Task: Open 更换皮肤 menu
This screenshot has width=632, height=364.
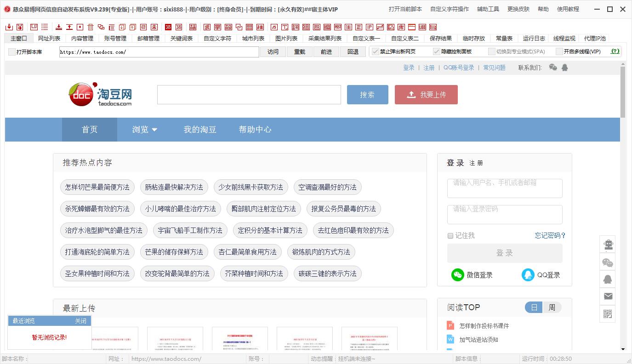Action: 518,9
